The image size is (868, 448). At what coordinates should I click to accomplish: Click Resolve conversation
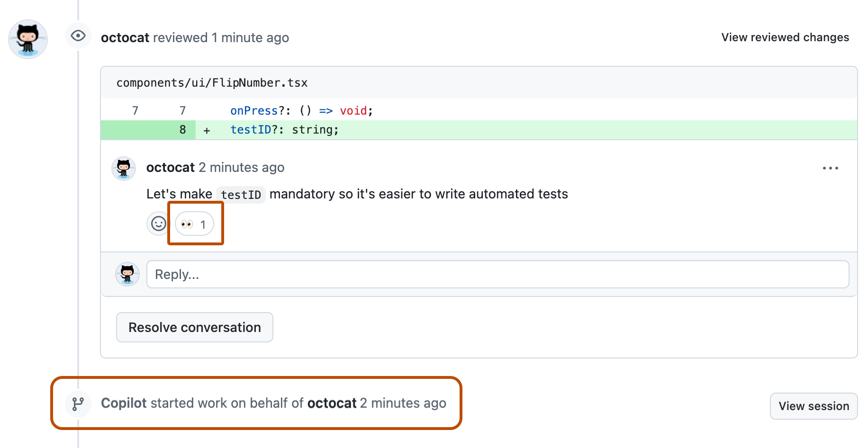pos(194,327)
